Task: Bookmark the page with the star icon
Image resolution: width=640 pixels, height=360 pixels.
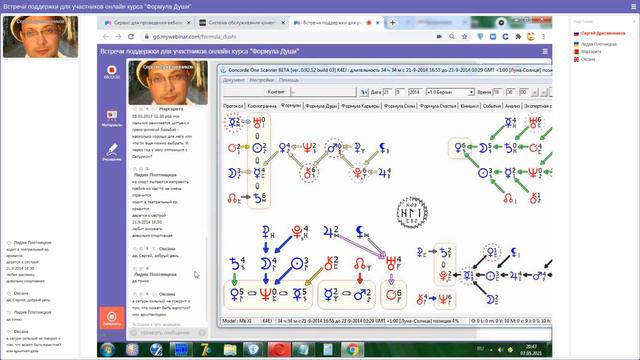Action: (x=464, y=37)
